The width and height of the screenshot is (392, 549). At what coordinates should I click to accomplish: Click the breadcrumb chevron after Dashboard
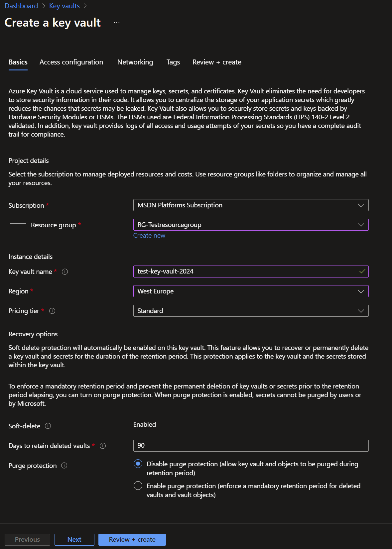(44, 6)
